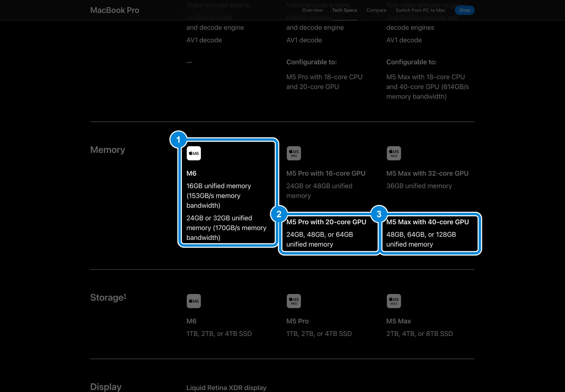
Task: Click annotation badge number 1
Action: pyautogui.click(x=178, y=140)
